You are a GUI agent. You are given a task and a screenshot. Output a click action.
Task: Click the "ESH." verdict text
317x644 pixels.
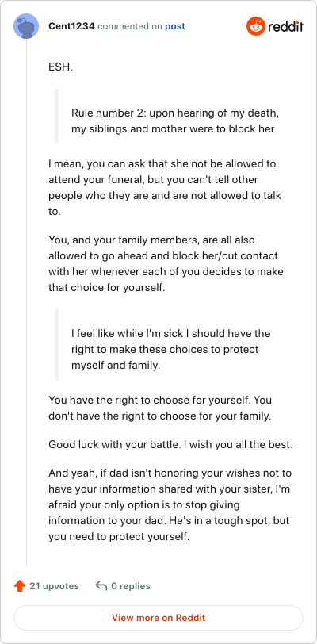click(x=60, y=67)
